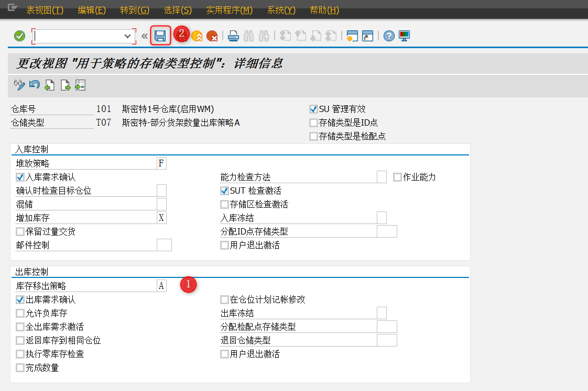Open the 转到(G) menu
588x391 pixels.
(x=135, y=10)
